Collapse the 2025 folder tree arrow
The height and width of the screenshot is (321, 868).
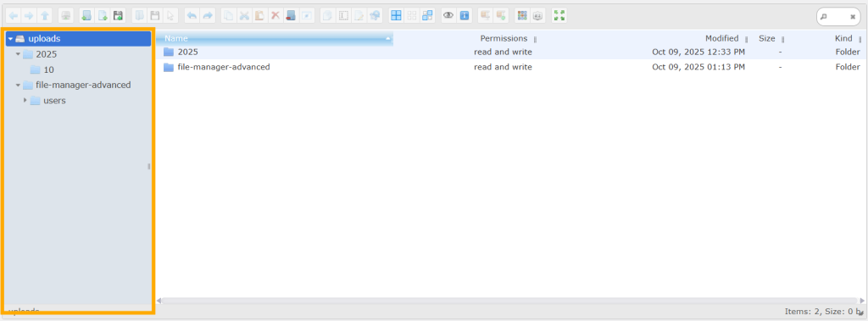coord(19,54)
